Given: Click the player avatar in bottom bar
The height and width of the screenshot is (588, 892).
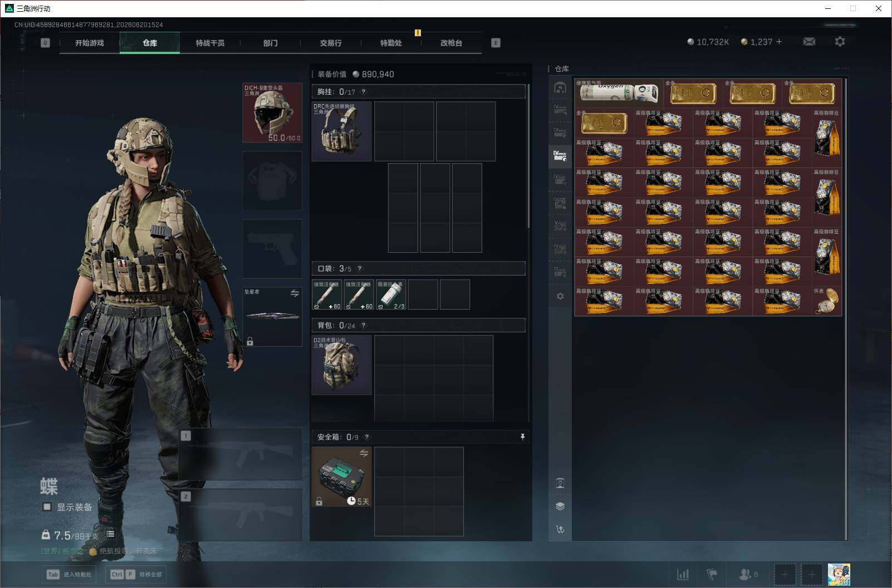Looking at the screenshot, I should tap(839, 574).
